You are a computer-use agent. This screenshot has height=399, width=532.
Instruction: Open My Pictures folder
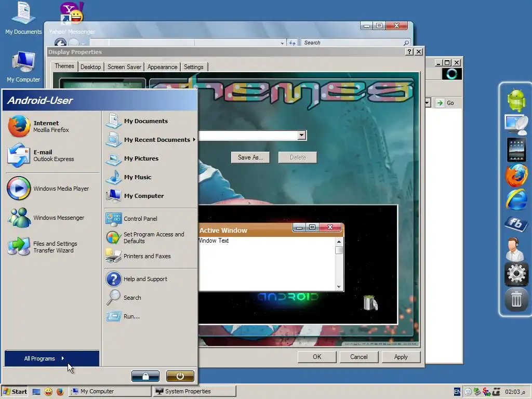150,158
